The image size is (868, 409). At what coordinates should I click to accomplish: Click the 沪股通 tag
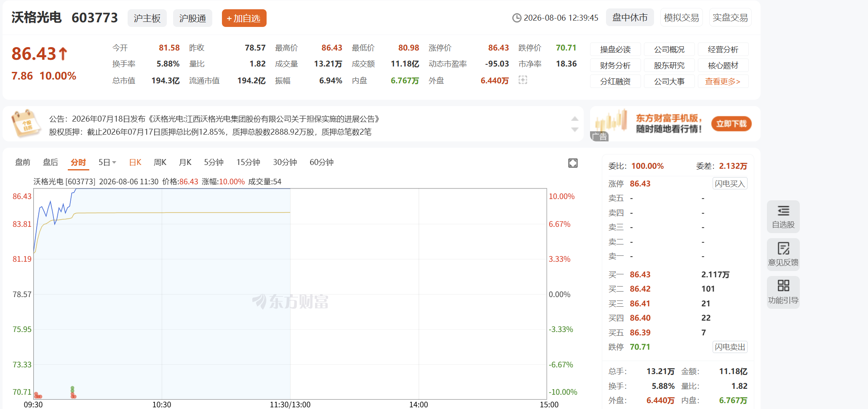192,18
